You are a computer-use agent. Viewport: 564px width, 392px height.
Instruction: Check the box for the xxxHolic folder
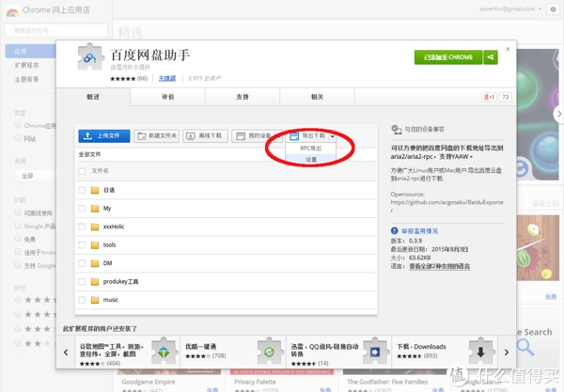(x=82, y=227)
